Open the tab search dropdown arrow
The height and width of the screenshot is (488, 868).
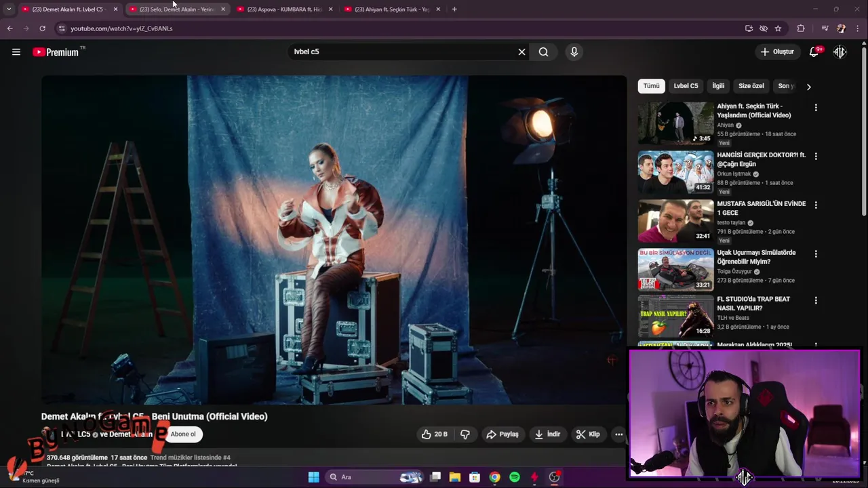coord(9,9)
